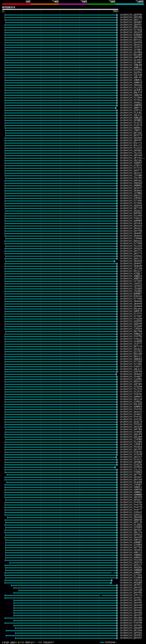Click the cyan ~100% identity color segment
Viewport: 146px width, 644px height.
(x=130, y=4)
